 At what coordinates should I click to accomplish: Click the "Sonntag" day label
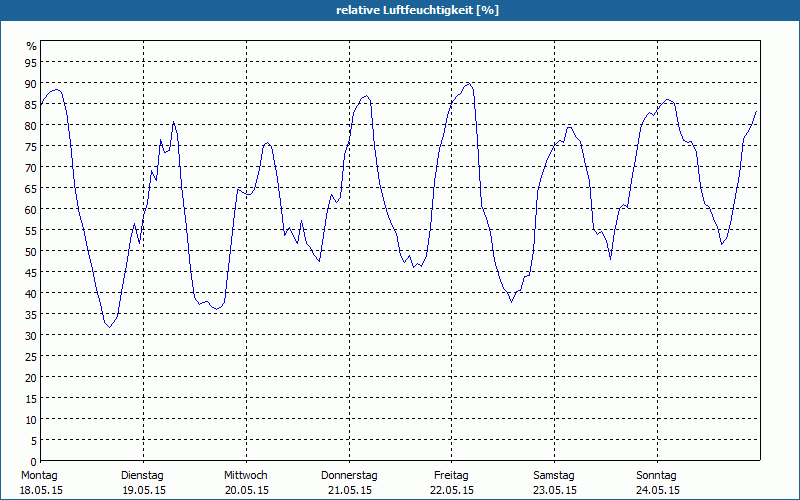(656, 475)
